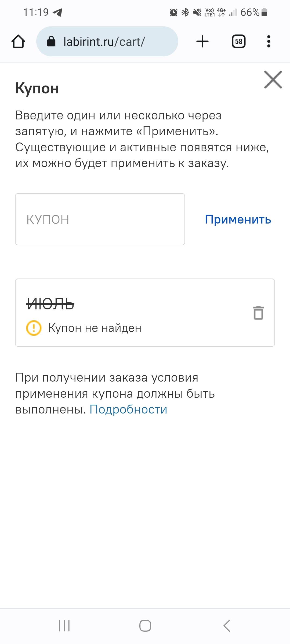Delete the ИЮЛЬ coupon with trash icon
This screenshot has height=644, width=290.
coord(258,313)
